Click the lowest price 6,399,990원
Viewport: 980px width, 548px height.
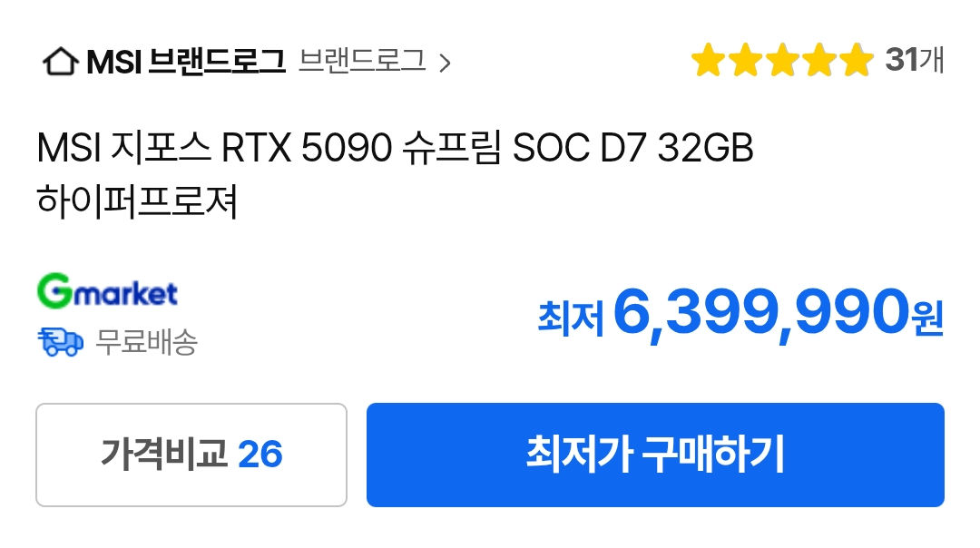pyautogui.click(x=779, y=312)
